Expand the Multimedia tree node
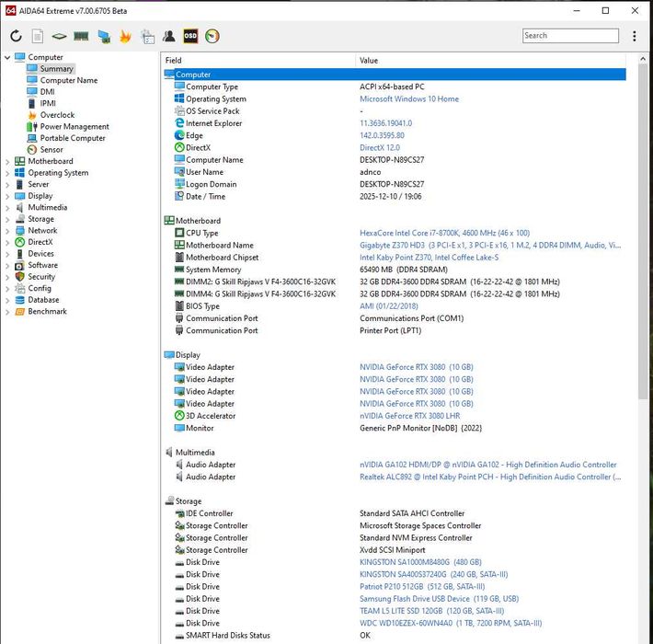Screen dimensions: 653x644 pyautogui.click(x=7, y=208)
